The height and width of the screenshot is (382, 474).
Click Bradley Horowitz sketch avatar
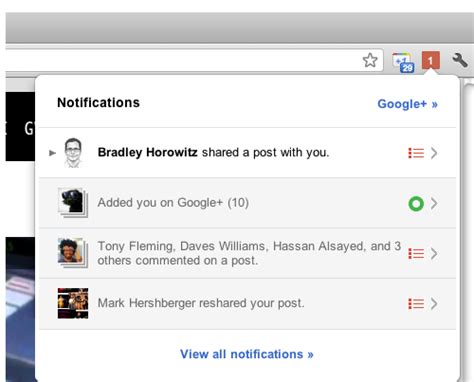tap(73, 153)
